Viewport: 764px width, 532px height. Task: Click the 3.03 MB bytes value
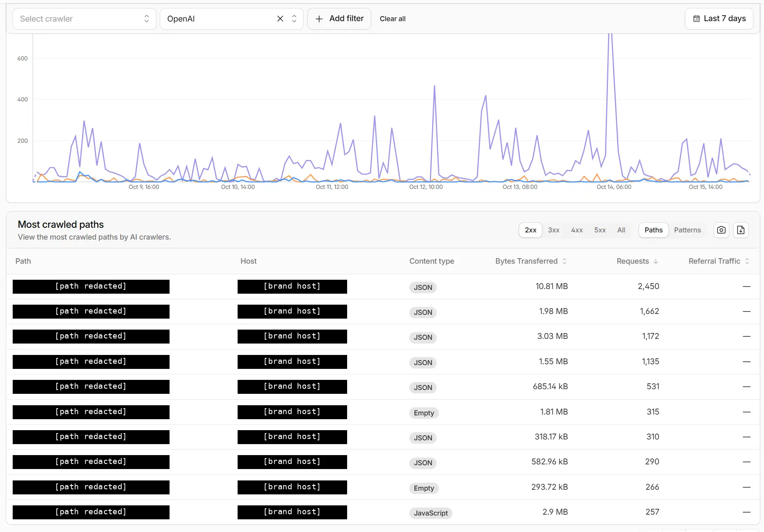point(553,336)
